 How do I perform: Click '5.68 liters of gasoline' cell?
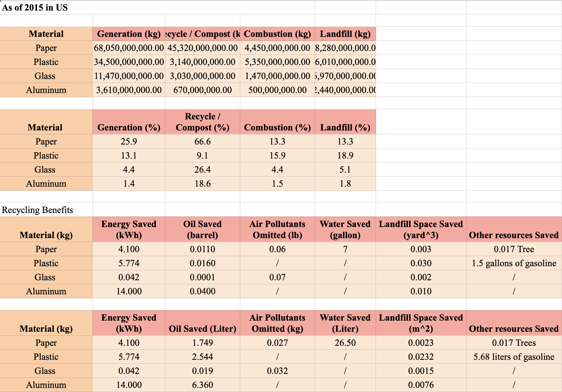514,357
